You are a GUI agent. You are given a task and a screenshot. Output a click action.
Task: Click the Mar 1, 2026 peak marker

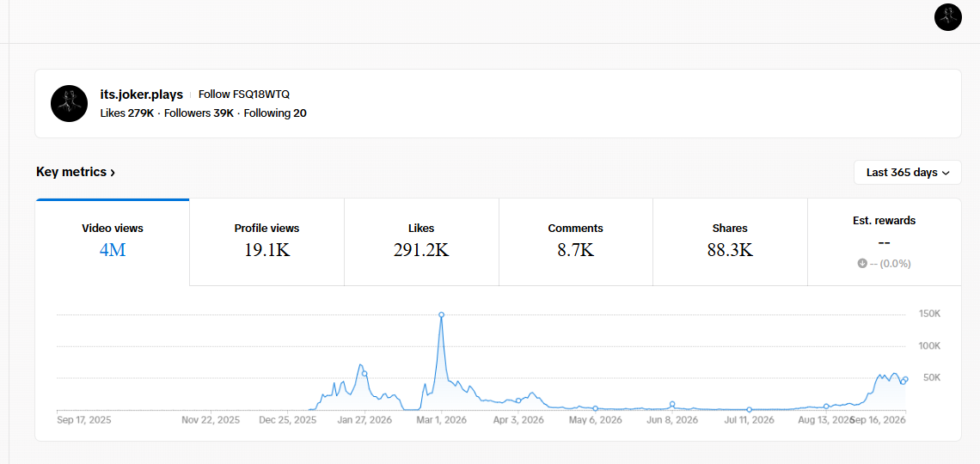coord(441,314)
